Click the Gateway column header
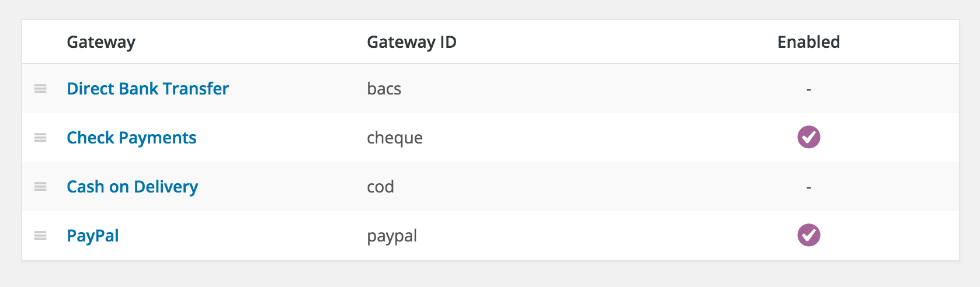Screen dimensions: 980x287 (101, 42)
